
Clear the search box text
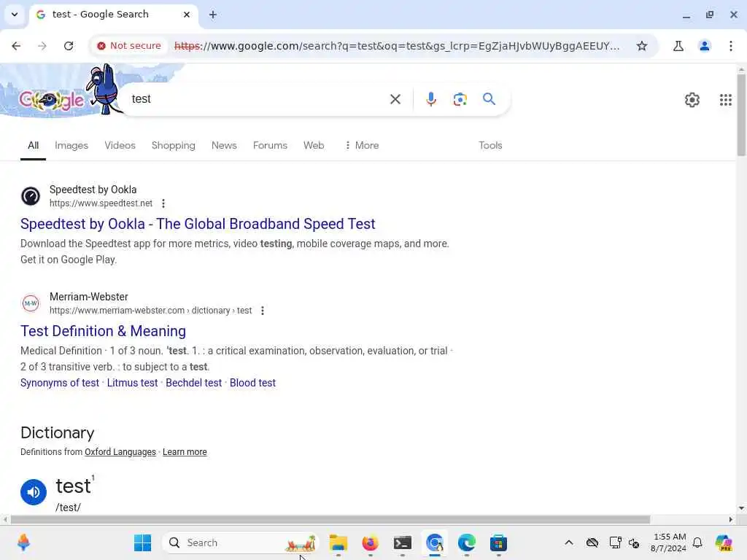[x=395, y=99]
